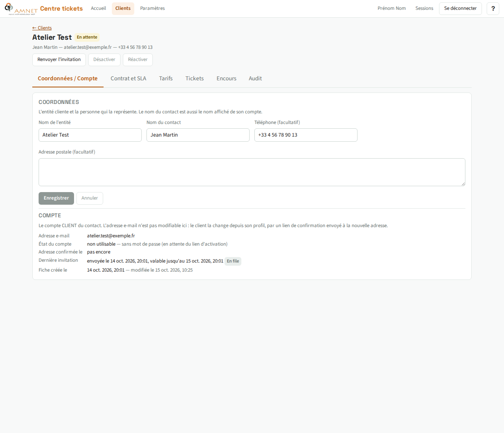Select the Coordonnées / Compte tab
This screenshot has width=504, height=433.
68,78
